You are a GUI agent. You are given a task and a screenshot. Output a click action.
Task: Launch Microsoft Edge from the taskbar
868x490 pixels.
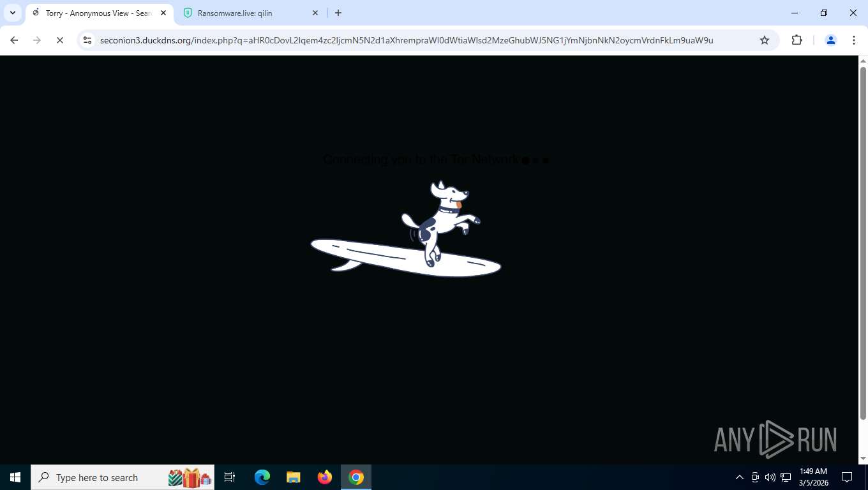pos(262,477)
